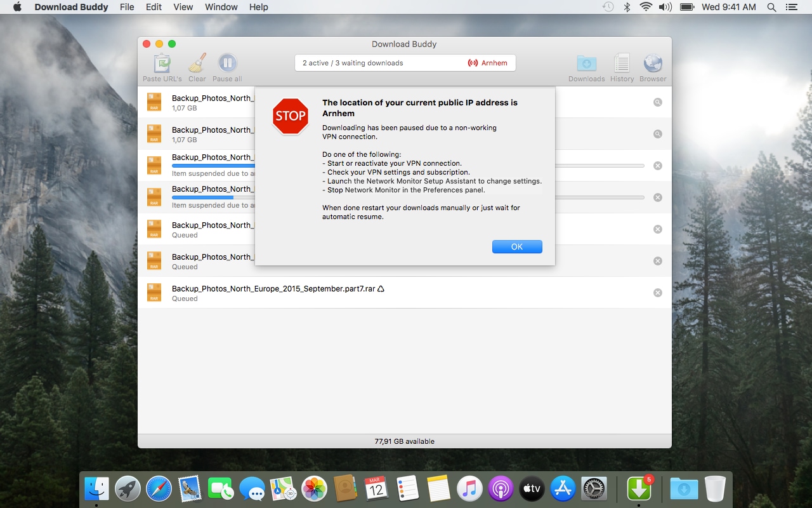Click the volume menu bar icon
812x508 pixels.
pos(665,7)
